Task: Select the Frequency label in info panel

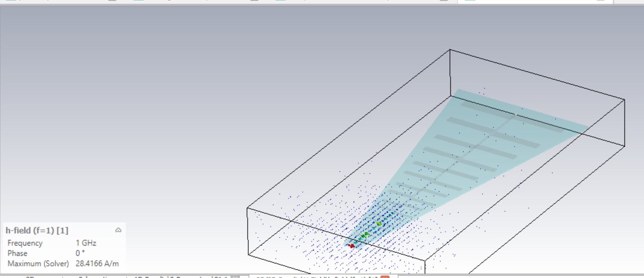Action: [x=25, y=243]
